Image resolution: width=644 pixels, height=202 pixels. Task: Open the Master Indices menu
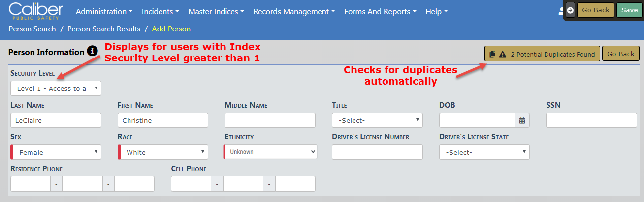pos(216,11)
